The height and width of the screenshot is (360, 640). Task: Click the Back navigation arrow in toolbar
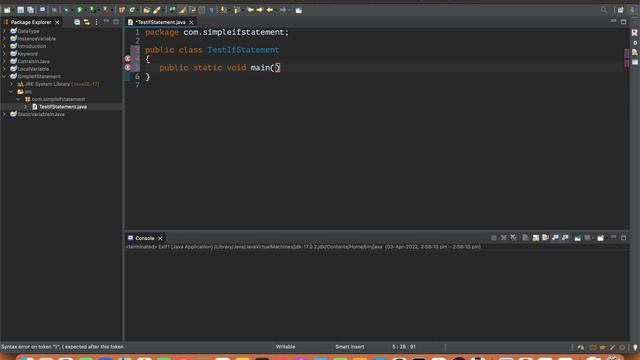[270, 10]
